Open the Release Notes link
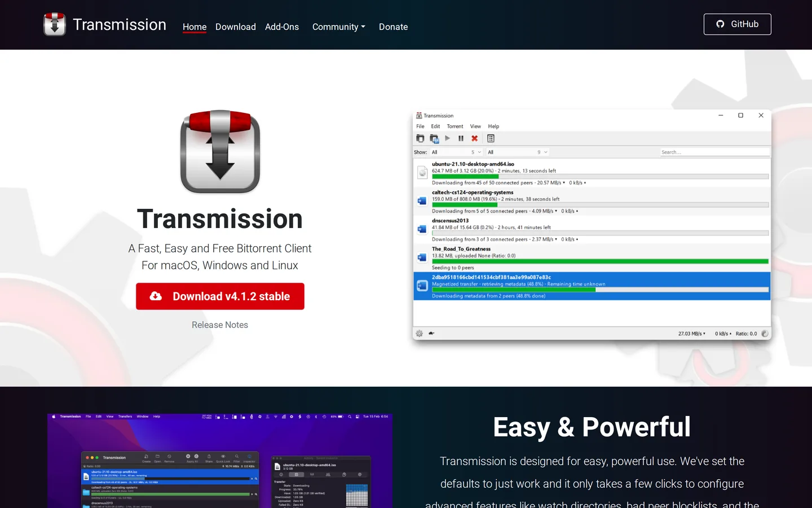This screenshot has height=508, width=812. [220, 325]
